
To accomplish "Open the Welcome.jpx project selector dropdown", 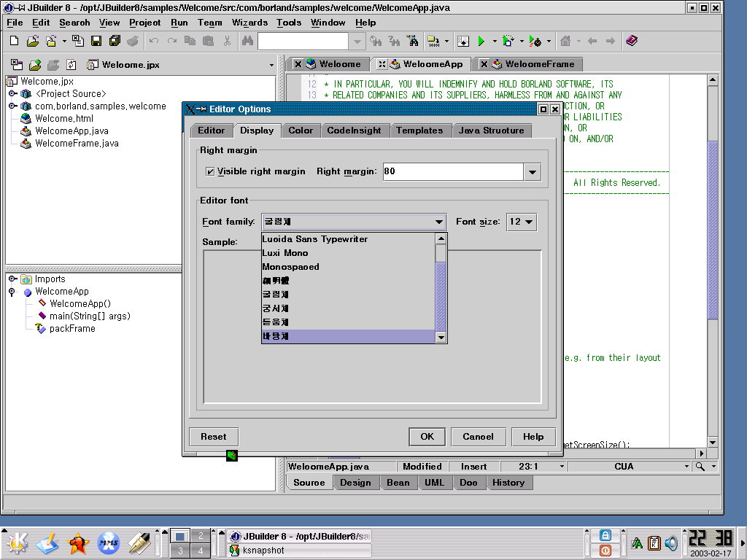I will pos(271,65).
